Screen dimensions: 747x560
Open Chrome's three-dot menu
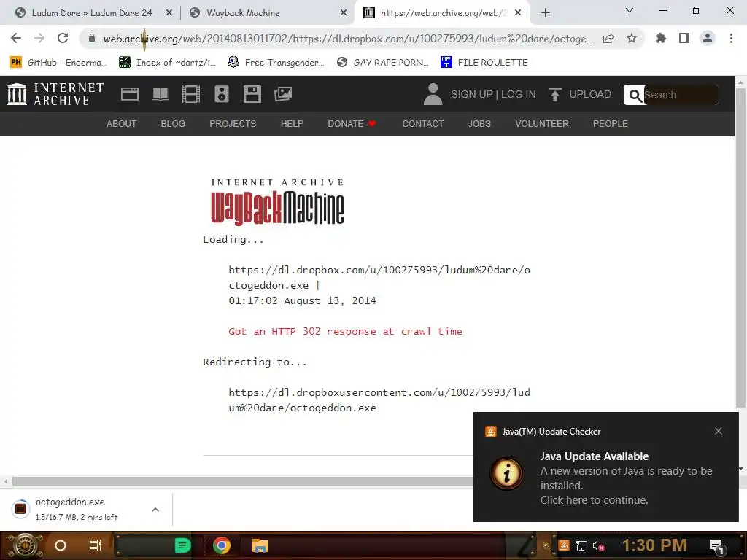coord(731,38)
